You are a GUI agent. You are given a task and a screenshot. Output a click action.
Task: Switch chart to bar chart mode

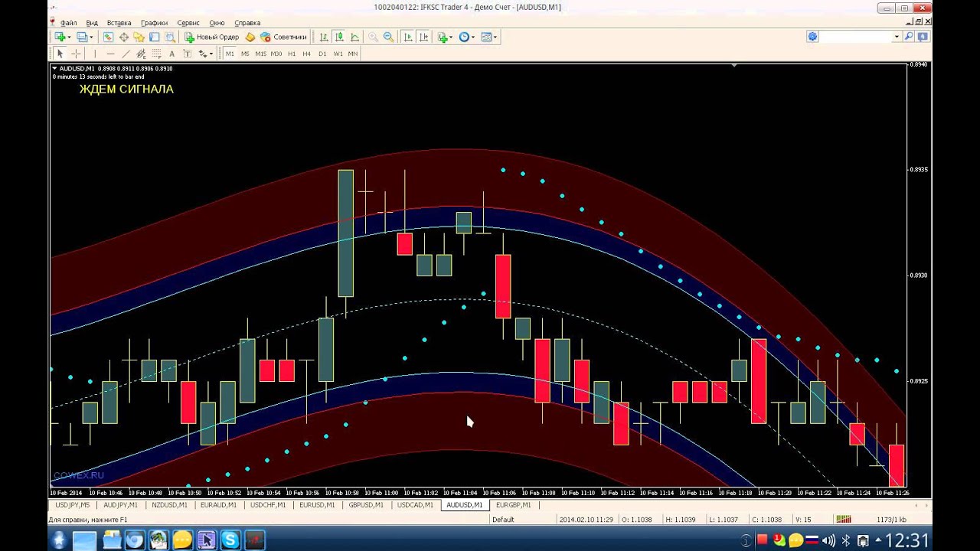(324, 37)
